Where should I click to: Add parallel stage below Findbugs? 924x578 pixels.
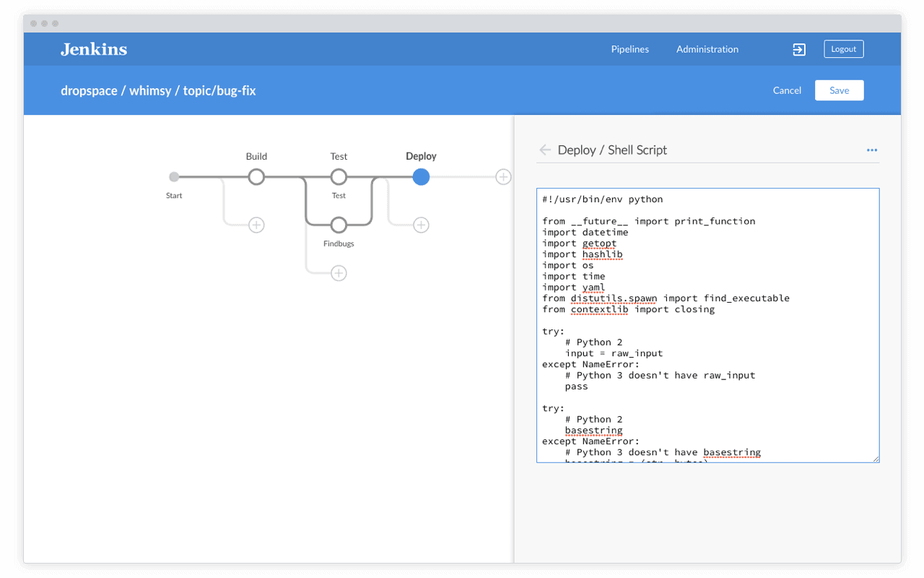[339, 273]
